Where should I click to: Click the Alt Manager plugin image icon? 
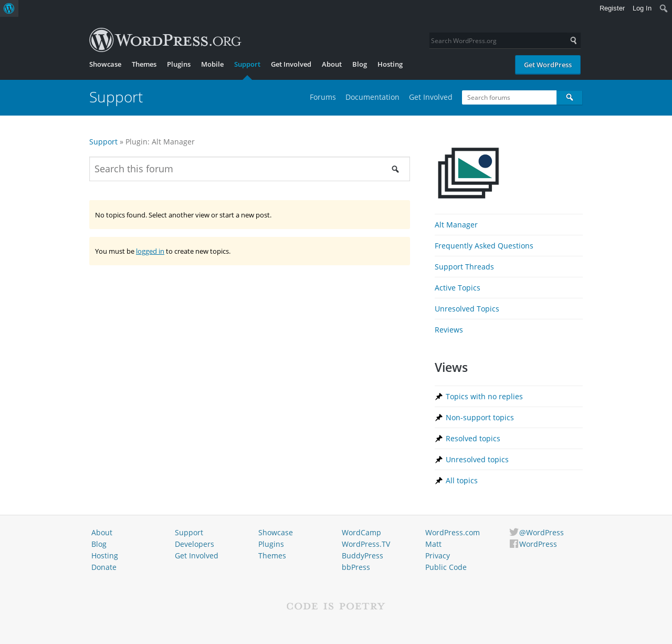pyautogui.click(x=468, y=173)
